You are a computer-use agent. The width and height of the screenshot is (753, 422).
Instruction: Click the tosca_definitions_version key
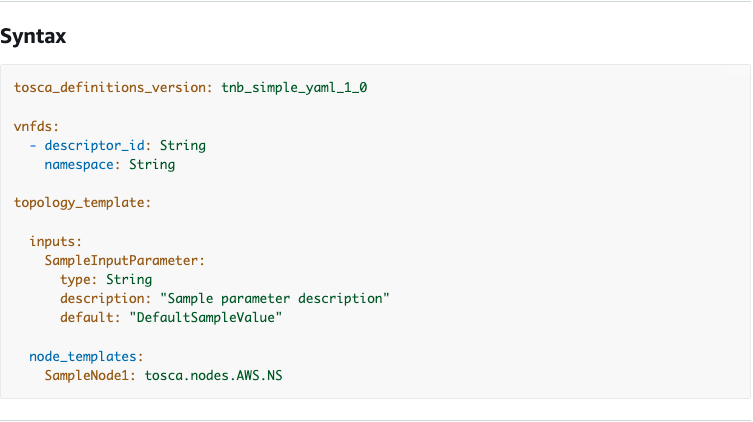click(x=110, y=88)
